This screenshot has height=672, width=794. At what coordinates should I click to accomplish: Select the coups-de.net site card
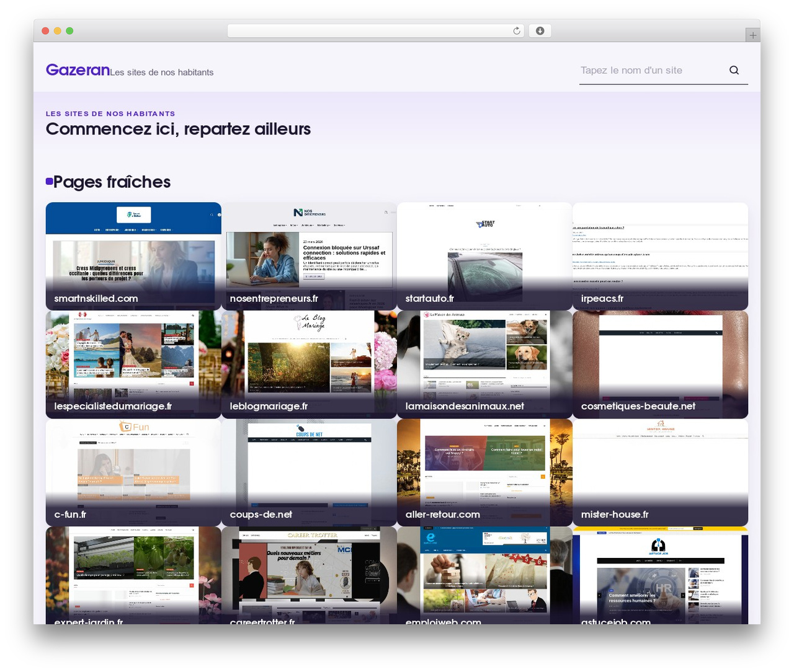pyautogui.click(x=309, y=472)
